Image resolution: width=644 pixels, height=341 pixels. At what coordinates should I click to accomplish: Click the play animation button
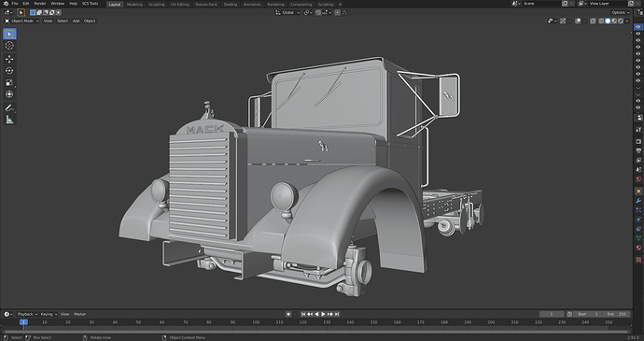coord(323,314)
